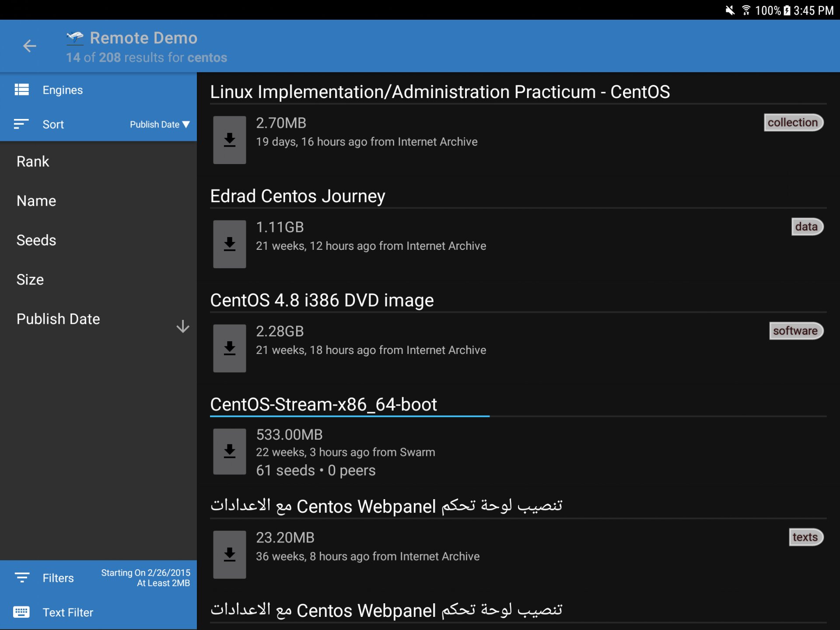Sort results by Rank
The width and height of the screenshot is (840, 630).
tap(33, 161)
